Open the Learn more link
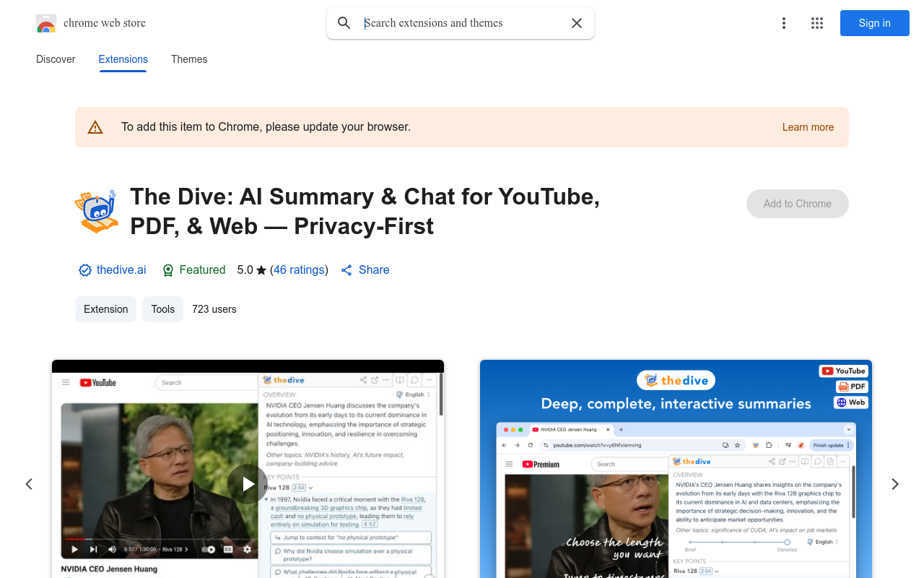 (x=808, y=127)
